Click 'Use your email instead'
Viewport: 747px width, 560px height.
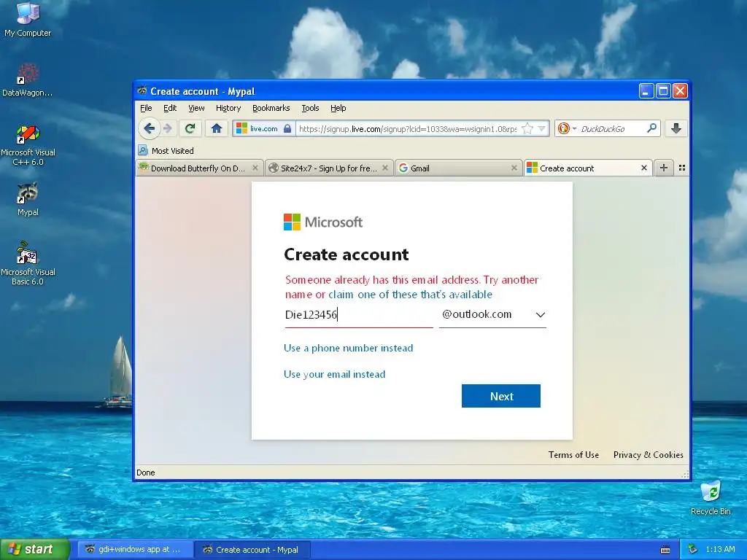pyautogui.click(x=334, y=374)
